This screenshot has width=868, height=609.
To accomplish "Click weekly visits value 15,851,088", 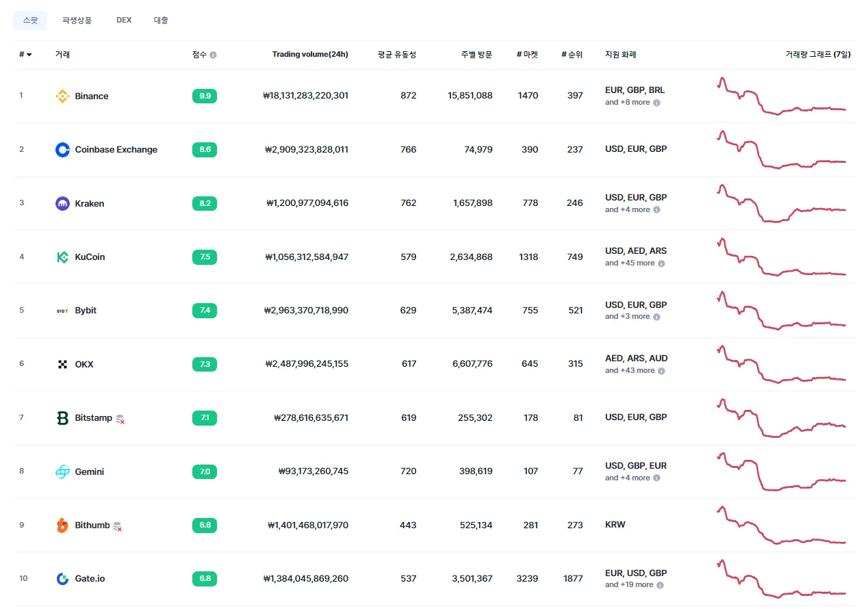I will [x=470, y=96].
